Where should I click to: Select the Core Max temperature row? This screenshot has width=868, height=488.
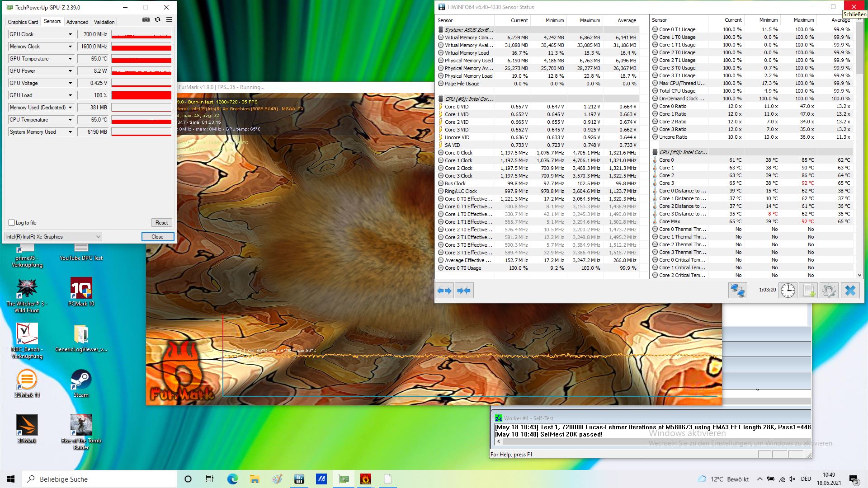(752, 221)
